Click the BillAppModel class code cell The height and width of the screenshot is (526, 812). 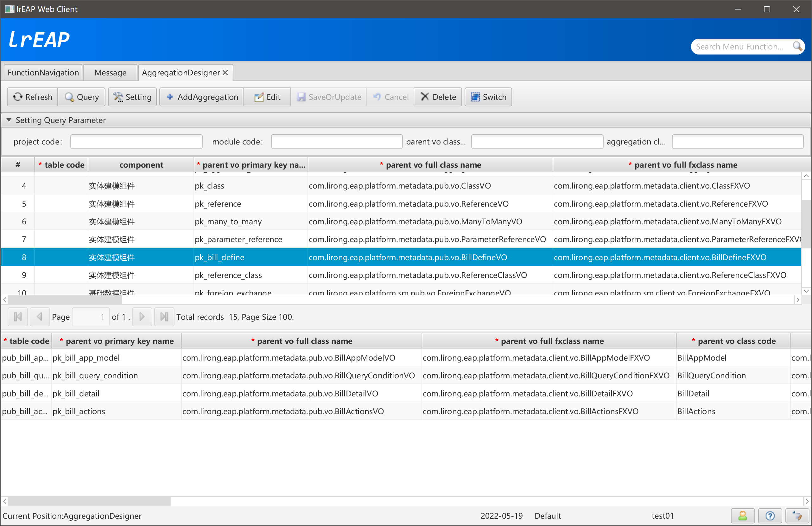(733, 358)
